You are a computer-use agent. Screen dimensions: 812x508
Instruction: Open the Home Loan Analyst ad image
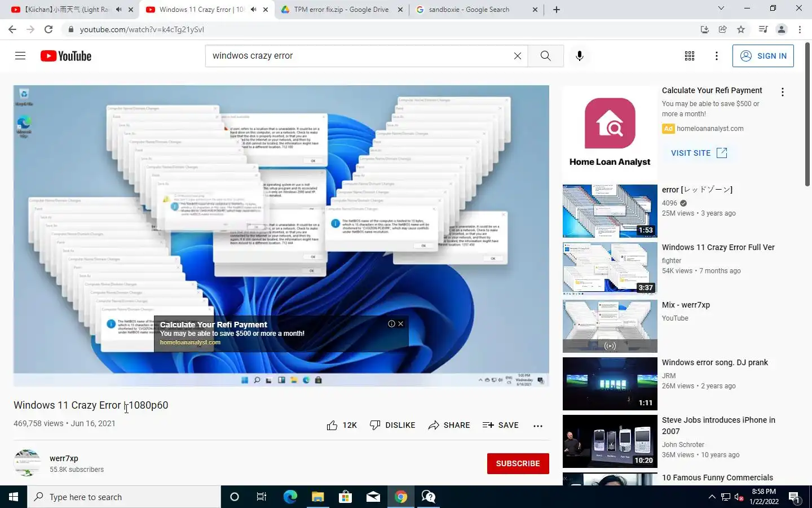click(610, 133)
